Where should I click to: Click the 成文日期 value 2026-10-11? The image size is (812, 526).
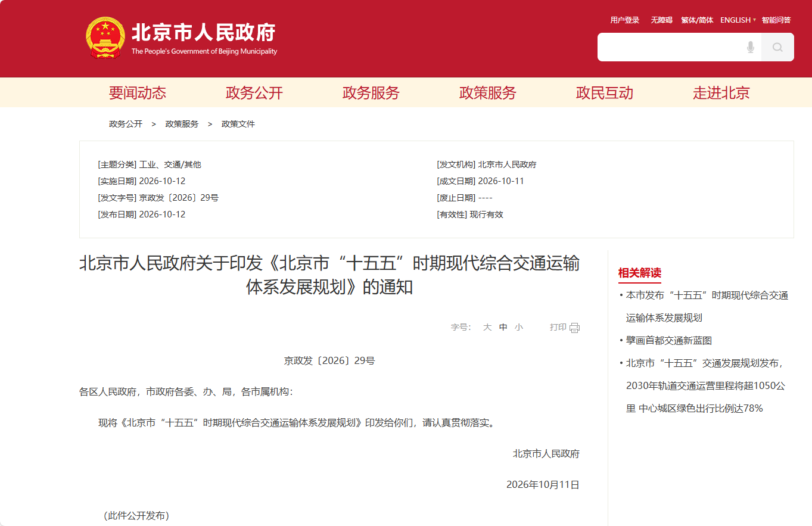coord(501,181)
